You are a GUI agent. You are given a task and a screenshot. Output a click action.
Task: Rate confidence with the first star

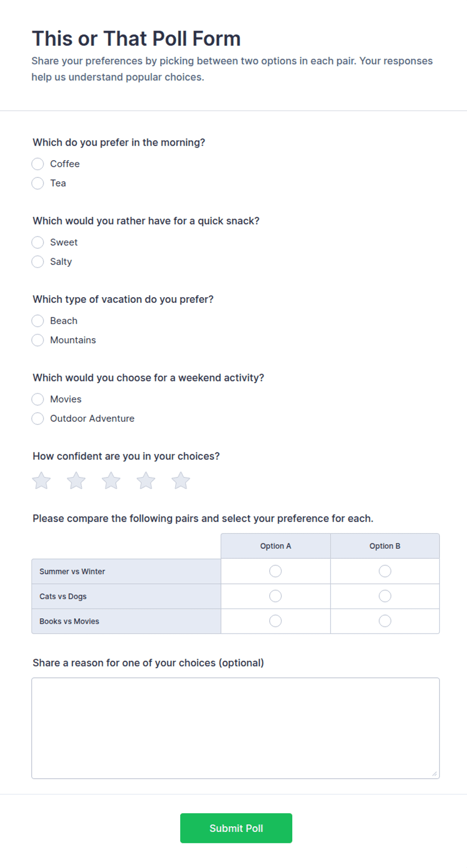coord(41,481)
